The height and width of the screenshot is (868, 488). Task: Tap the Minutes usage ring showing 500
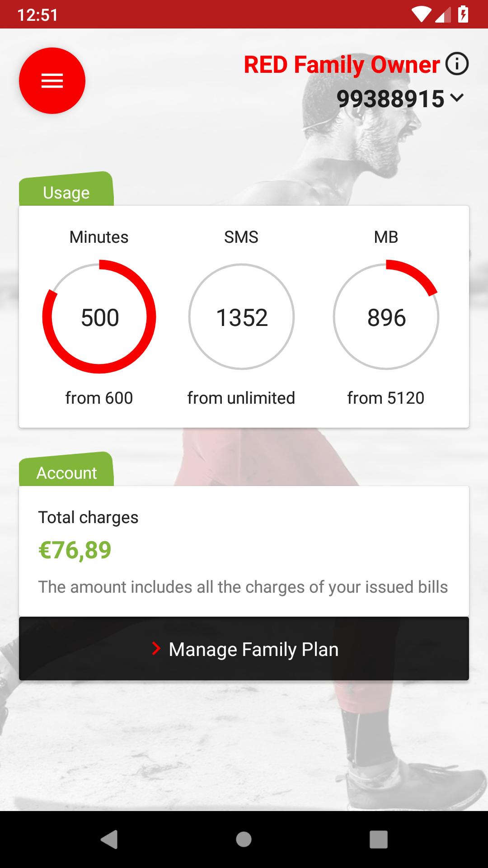[99, 317]
